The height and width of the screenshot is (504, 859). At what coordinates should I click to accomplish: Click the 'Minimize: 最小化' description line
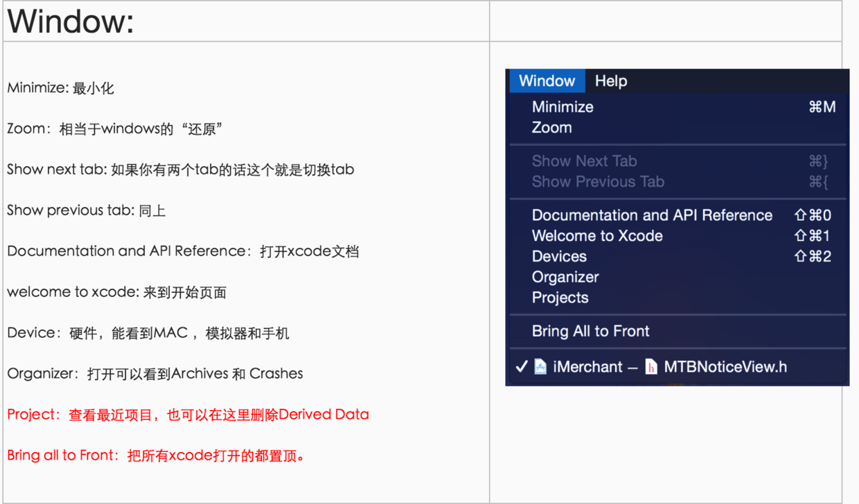[61, 88]
